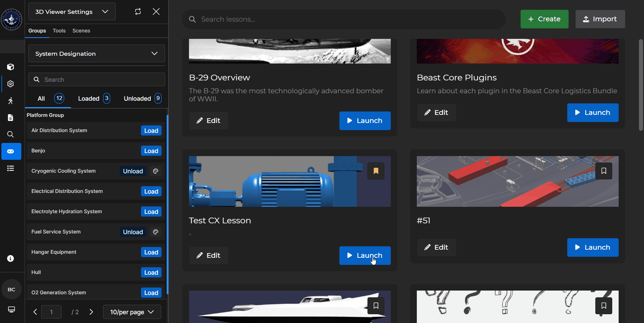
Task: Bookmark the #51 lesson
Action: coord(604,171)
